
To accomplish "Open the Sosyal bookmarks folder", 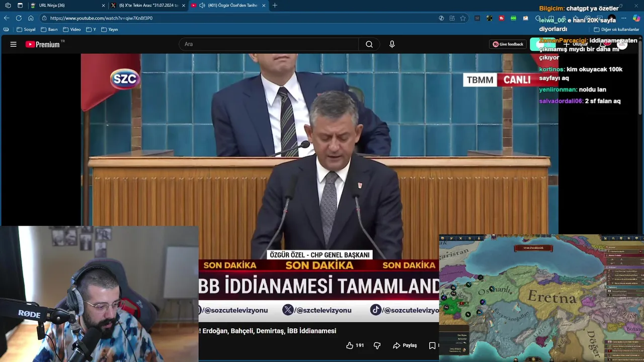I will [26, 30].
